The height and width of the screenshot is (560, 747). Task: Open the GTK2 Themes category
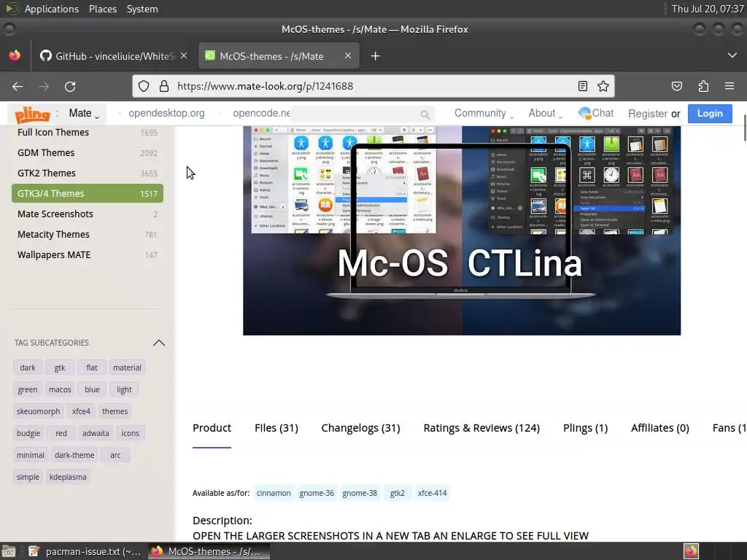88,174
